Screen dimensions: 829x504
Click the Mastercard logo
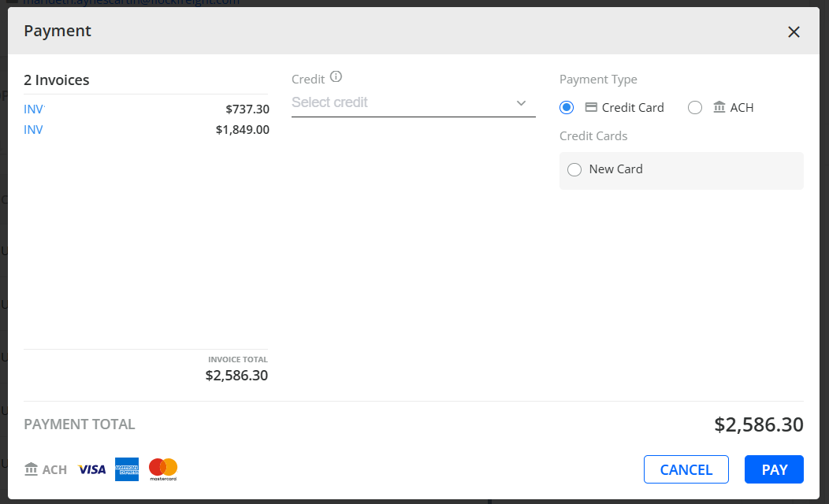[x=163, y=469]
